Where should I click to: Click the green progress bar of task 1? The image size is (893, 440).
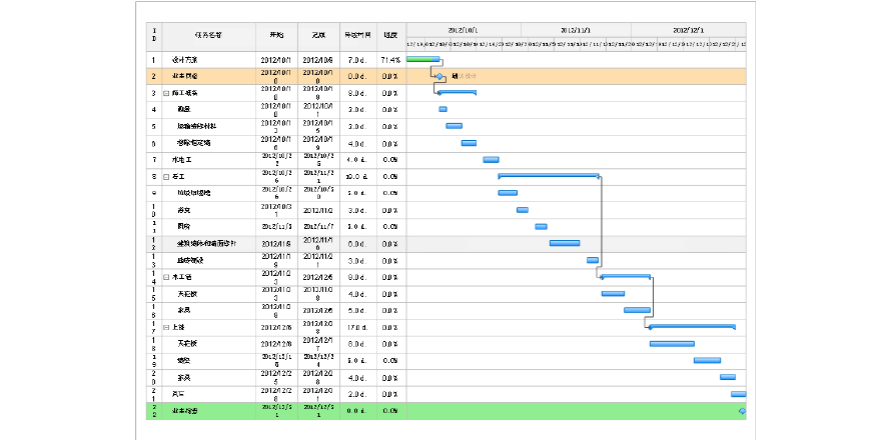[x=421, y=60]
